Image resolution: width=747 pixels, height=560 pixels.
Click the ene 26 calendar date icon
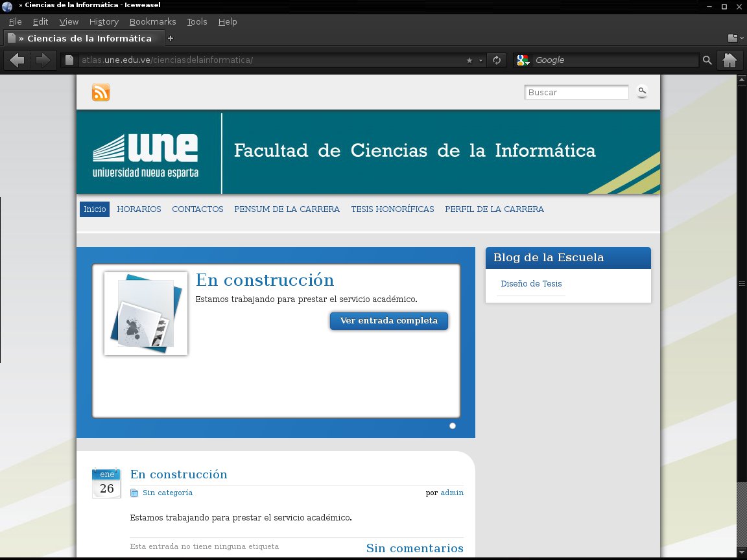click(x=107, y=483)
